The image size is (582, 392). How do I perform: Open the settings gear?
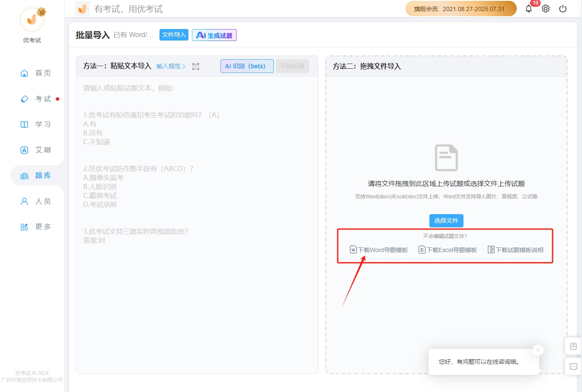(x=546, y=9)
